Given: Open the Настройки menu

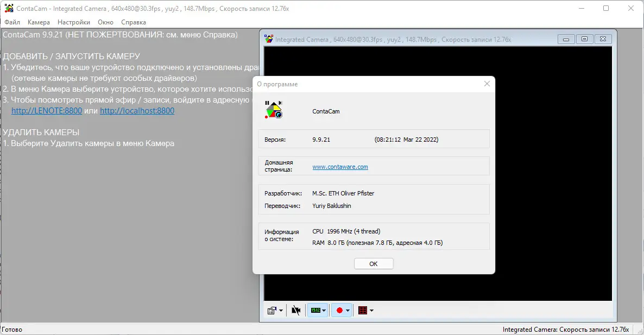Looking at the screenshot, I should (73, 22).
